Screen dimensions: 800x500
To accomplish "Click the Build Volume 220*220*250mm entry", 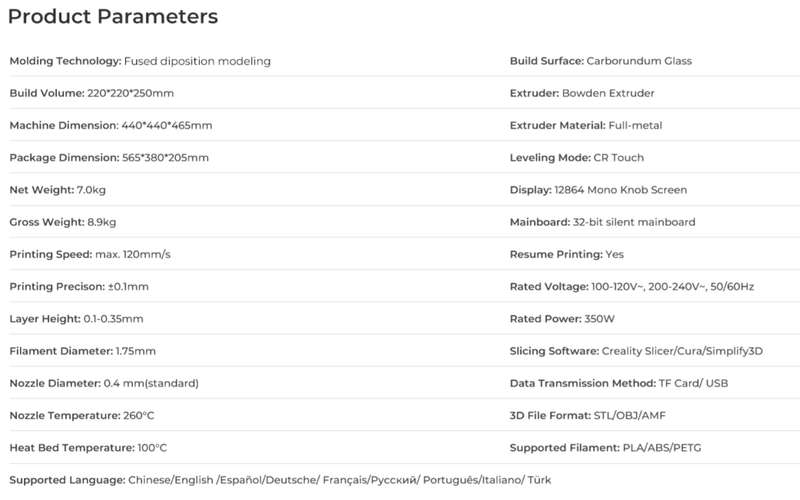I will [92, 93].
